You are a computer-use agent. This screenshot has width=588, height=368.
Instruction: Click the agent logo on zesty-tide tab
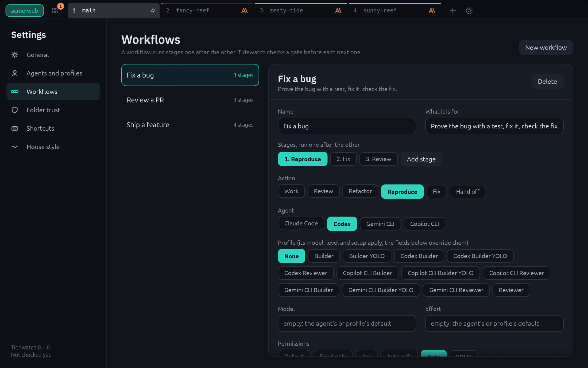pyautogui.click(x=338, y=10)
